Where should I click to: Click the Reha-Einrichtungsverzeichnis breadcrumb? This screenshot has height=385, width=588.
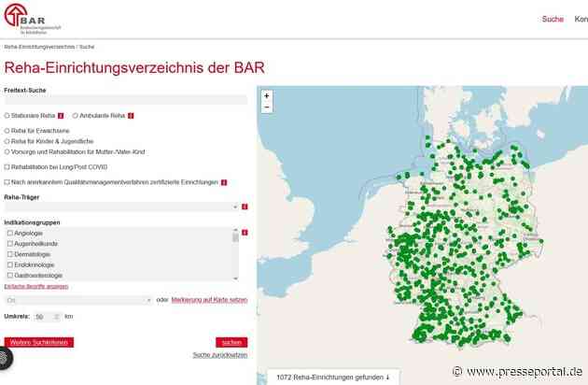point(39,47)
